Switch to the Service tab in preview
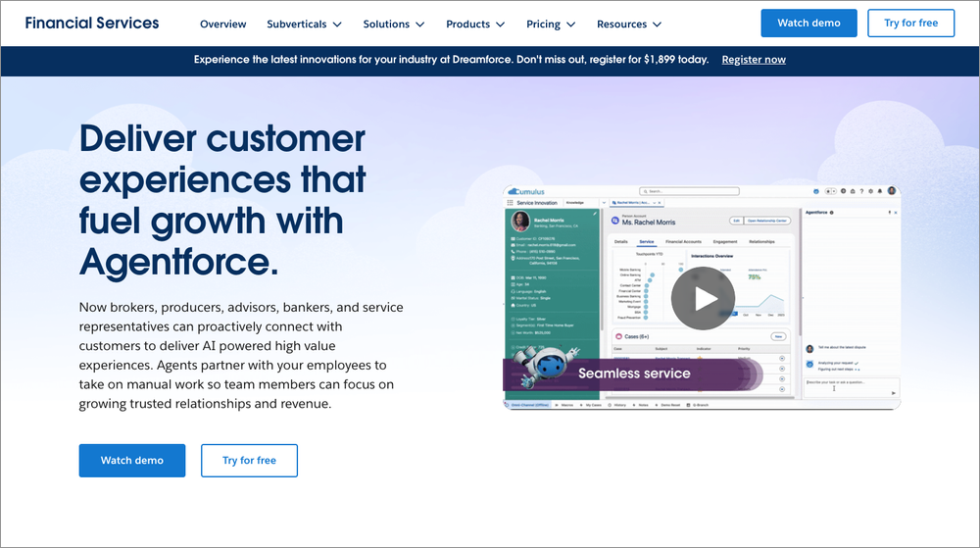This screenshot has width=980, height=548. [x=646, y=241]
